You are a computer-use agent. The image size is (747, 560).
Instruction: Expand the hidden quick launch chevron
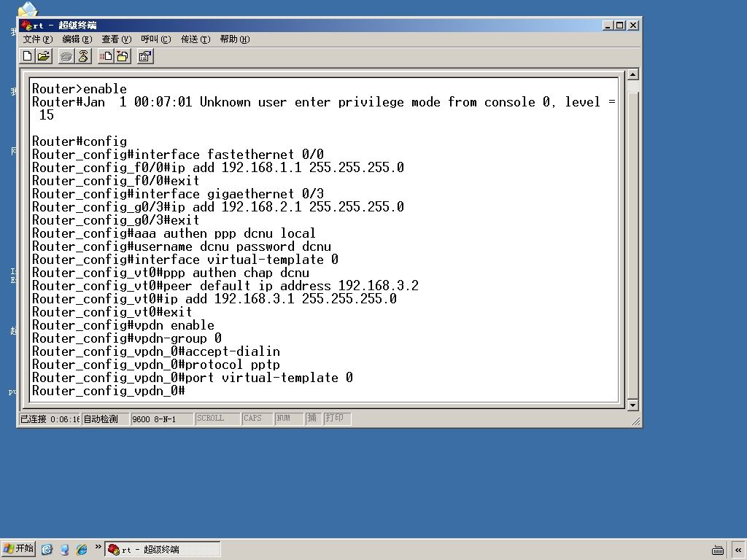coord(98,547)
